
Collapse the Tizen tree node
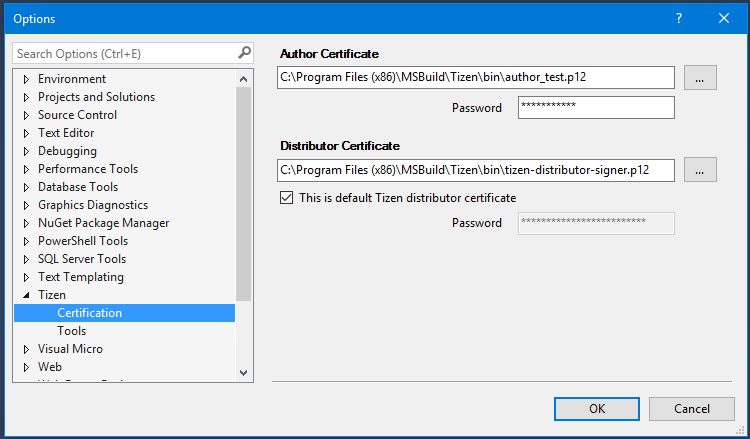coord(26,295)
